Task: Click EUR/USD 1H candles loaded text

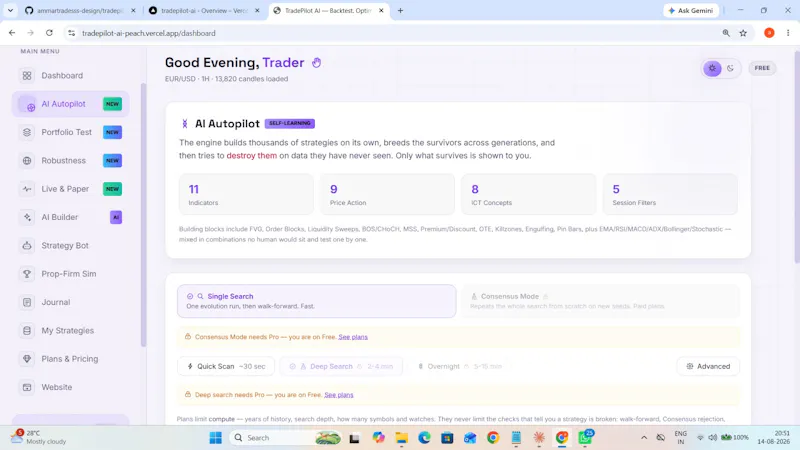Action: pos(227,79)
